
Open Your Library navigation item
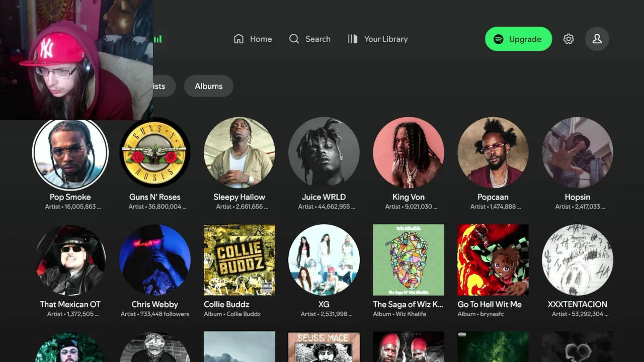tap(377, 39)
